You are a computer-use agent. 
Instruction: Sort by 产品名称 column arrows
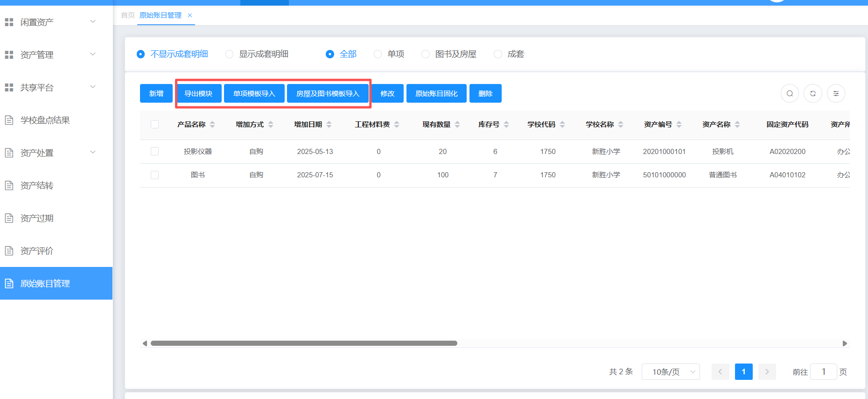click(x=212, y=125)
